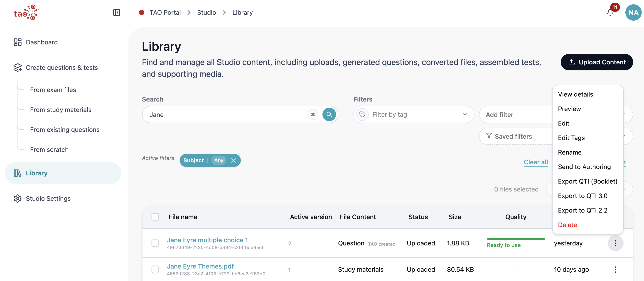644x281 pixels.
Task: Open Jane Eyre multiple choice 1 link
Action: [x=207, y=240]
